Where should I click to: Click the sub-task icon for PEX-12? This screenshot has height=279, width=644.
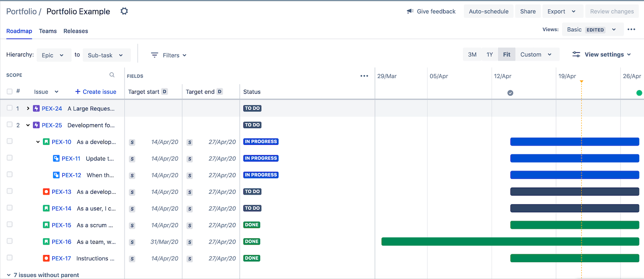coord(56,175)
